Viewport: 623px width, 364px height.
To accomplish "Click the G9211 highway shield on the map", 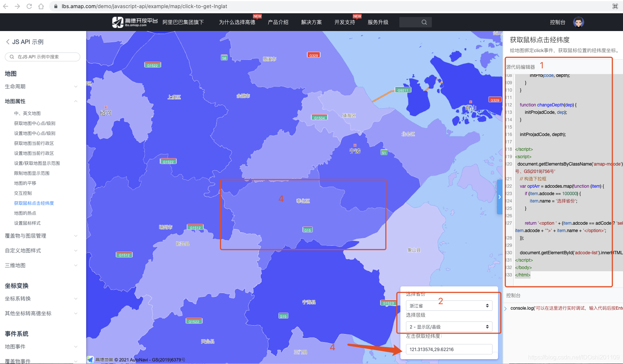I will pos(403,90).
